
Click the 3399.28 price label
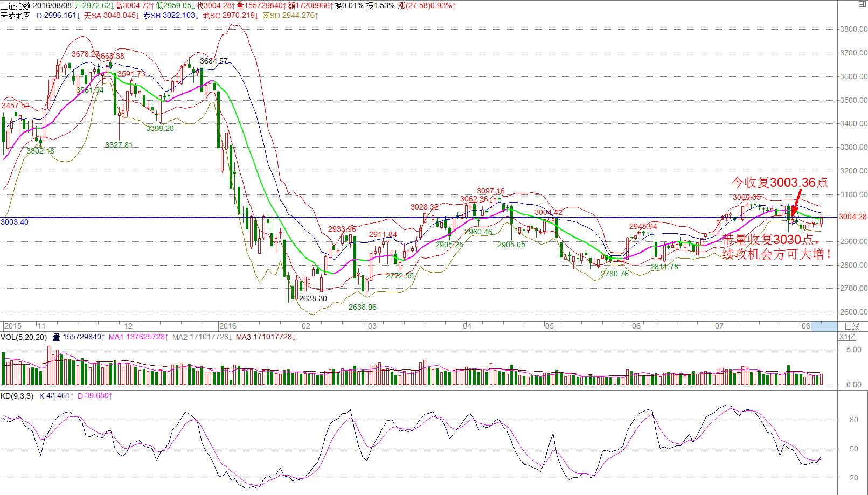pos(160,128)
